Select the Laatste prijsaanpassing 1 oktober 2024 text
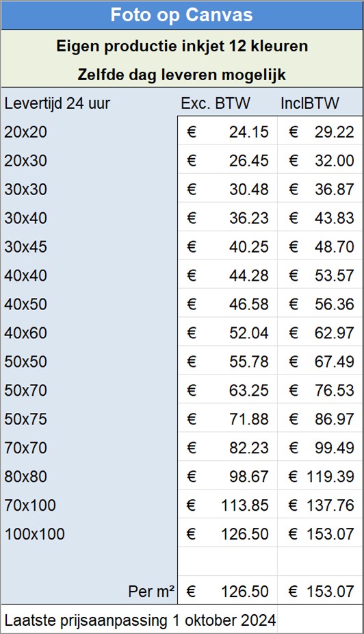 [x=140, y=620]
